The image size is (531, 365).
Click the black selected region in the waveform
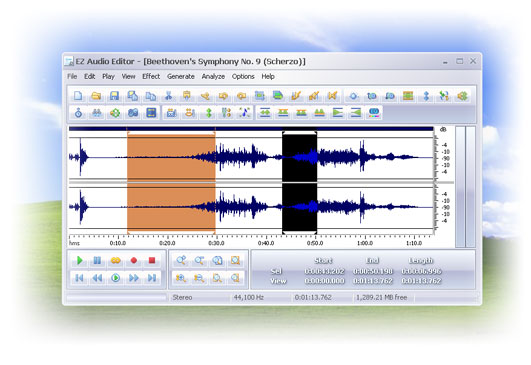[x=300, y=182]
